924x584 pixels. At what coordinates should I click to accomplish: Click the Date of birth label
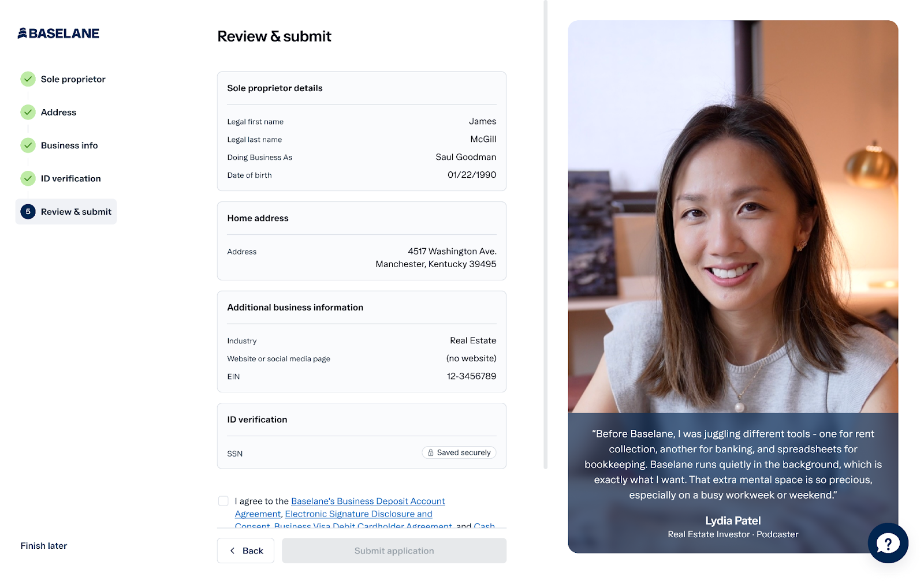249,175
